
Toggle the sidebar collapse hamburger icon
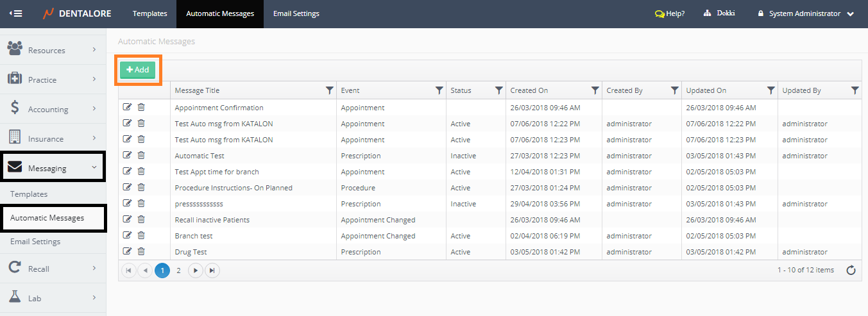pyautogui.click(x=16, y=13)
